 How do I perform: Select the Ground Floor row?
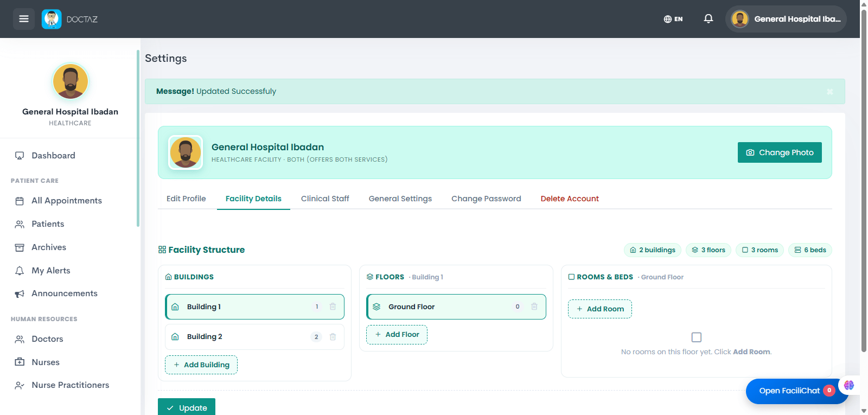(456, 307)
